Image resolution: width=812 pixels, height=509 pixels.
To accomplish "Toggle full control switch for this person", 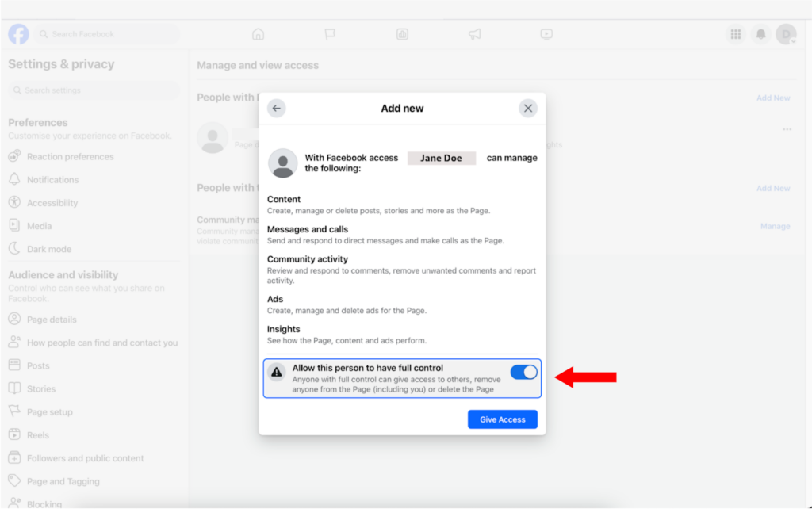I will coord(523,373).
